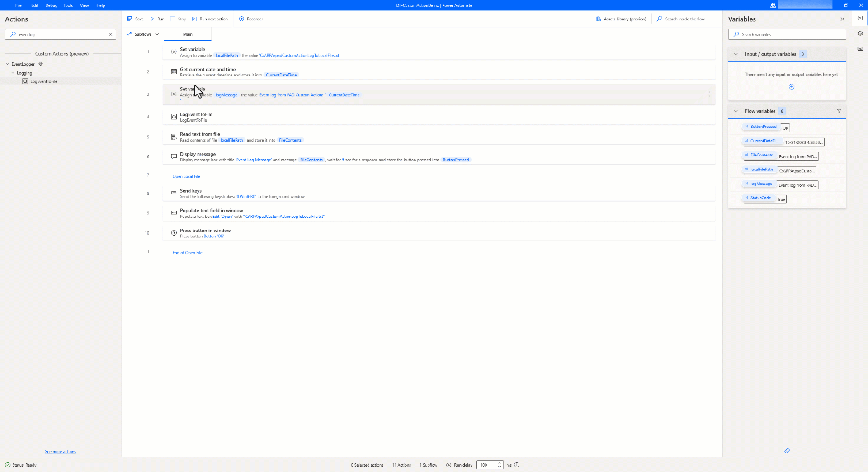Screen dimensions: 868x472
Task: Start the Recorder
Action: [x=251, y=19]
